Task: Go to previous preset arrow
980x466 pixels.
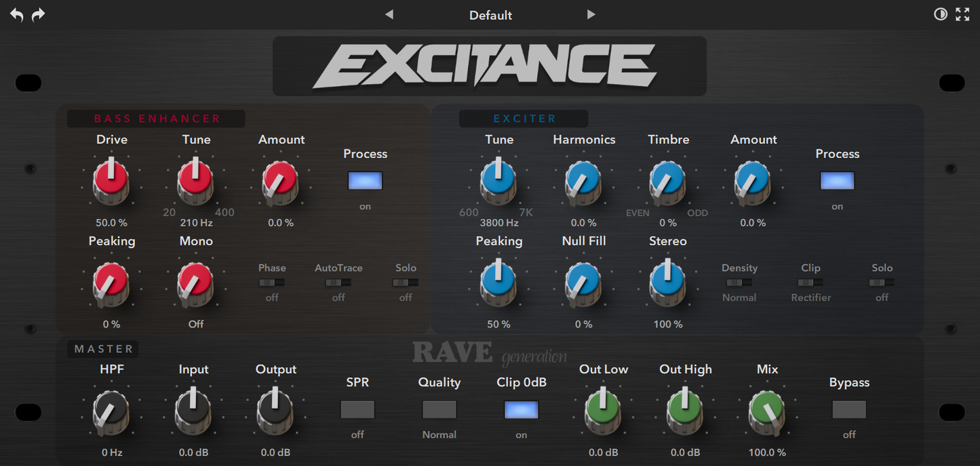Action: tap(389, 14)
